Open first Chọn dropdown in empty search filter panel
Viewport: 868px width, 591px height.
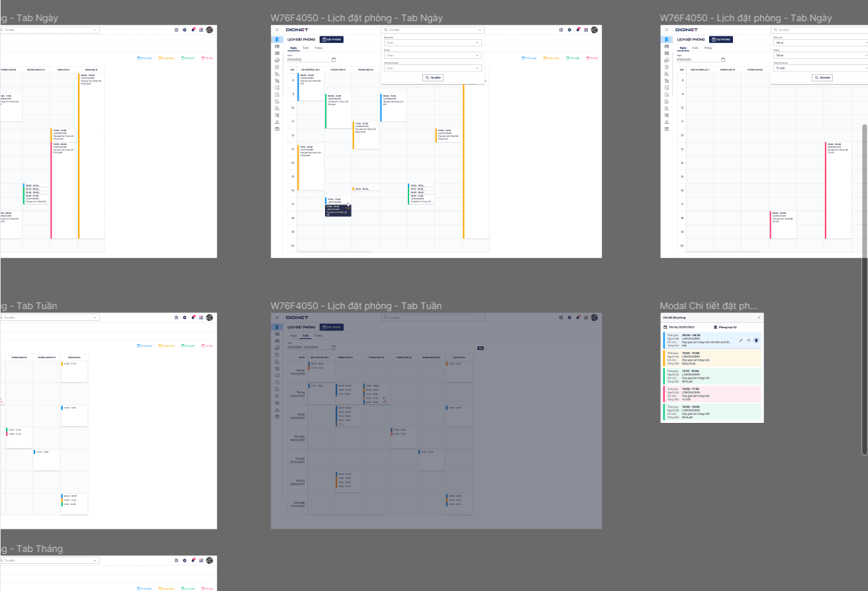tap(432, 43)
